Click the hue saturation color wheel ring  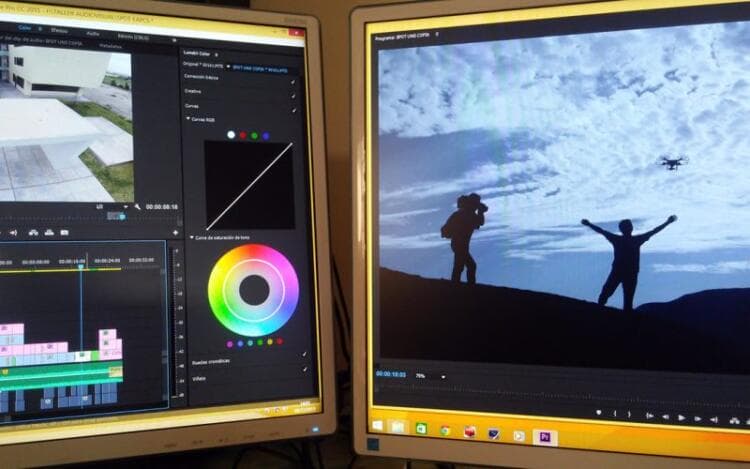pos(254,290)
